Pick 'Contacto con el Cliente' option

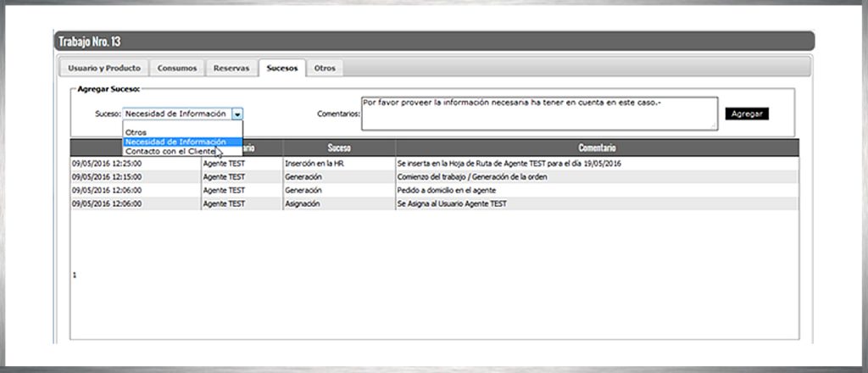pos(170,151)
